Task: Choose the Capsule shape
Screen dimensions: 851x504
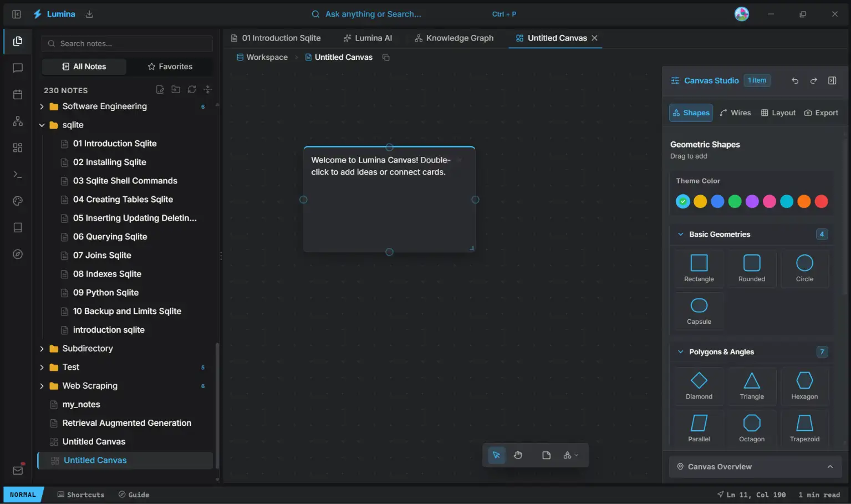Action: coord(699,311)
